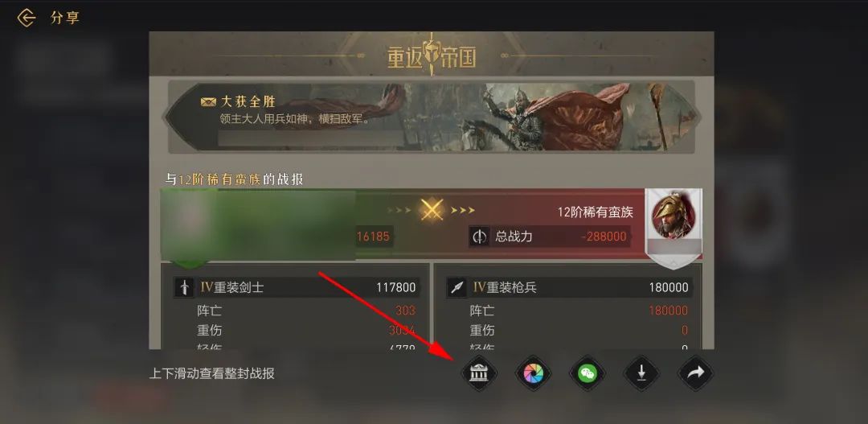Click the crossed swords battle emblem
Viewport: 868px width, 424px height.
click(431, 210)
